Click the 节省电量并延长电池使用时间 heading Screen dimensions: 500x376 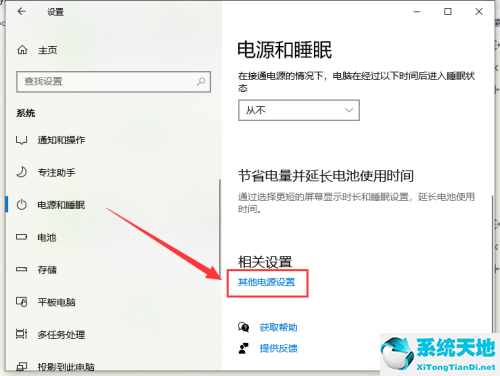[x=326, y=176]
